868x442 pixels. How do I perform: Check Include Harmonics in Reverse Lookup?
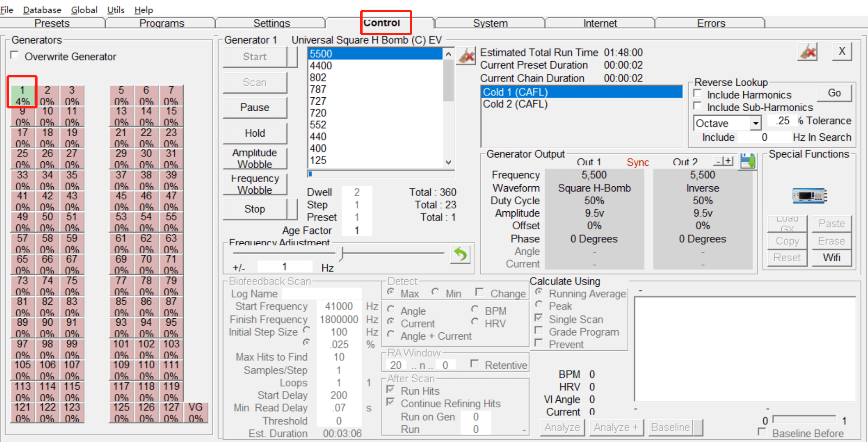coord(697,94)
